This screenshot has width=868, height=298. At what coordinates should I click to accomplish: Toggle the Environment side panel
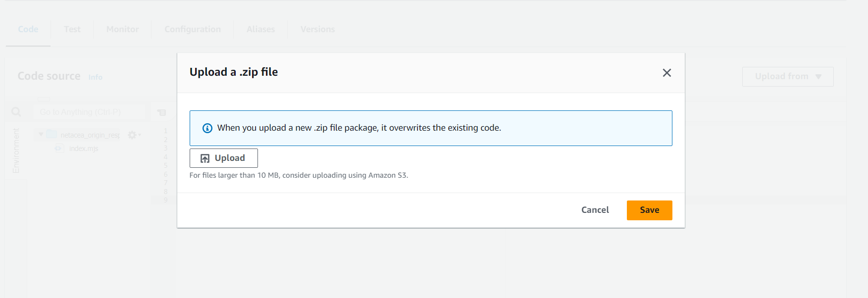(x=16, y=150)
